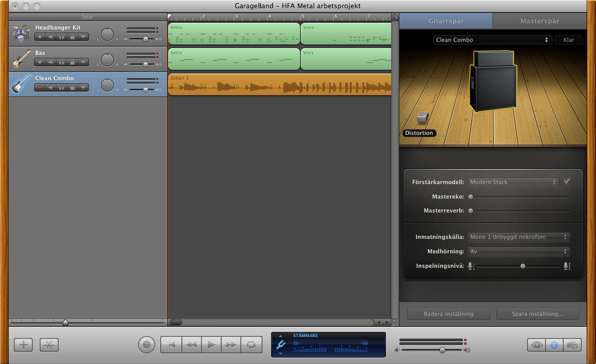Screen dimensions: 596x364
Task: Click the master volume speaker mute icon
Action: pos(397,350)
